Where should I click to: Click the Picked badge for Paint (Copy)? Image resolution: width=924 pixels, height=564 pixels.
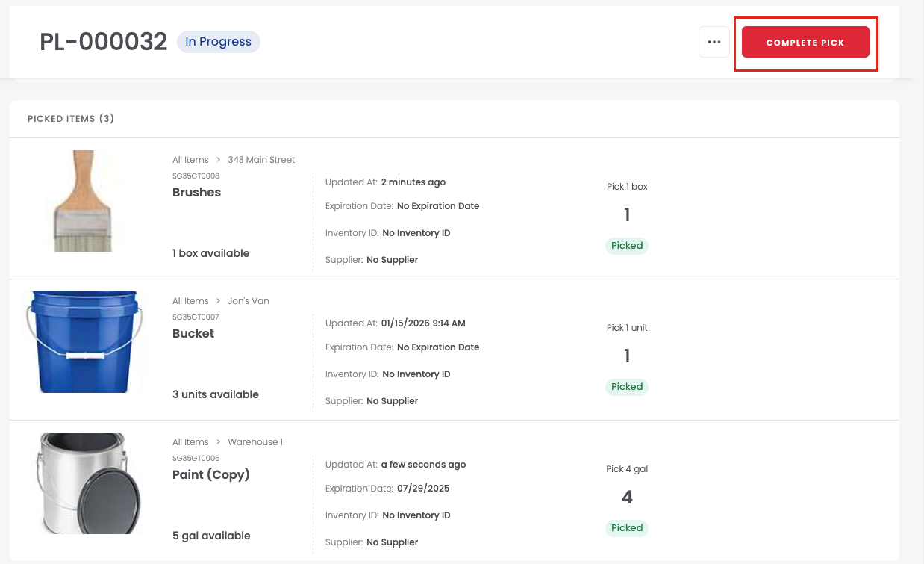coord(627,527)
